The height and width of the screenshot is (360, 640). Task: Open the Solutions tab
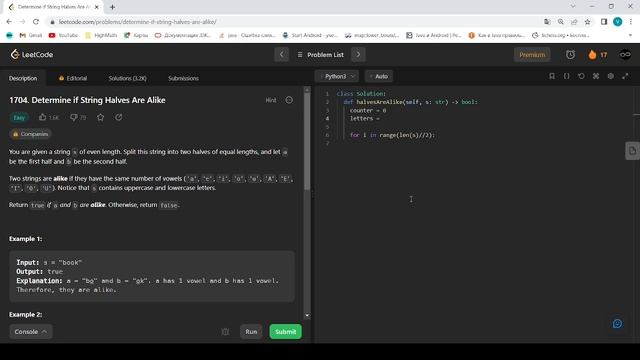coord(127,78)
